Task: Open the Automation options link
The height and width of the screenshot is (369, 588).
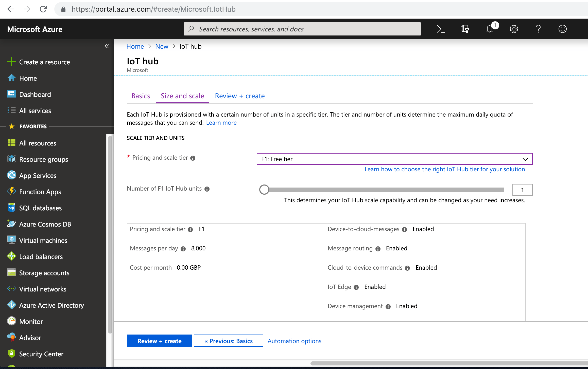Action: 295,341
